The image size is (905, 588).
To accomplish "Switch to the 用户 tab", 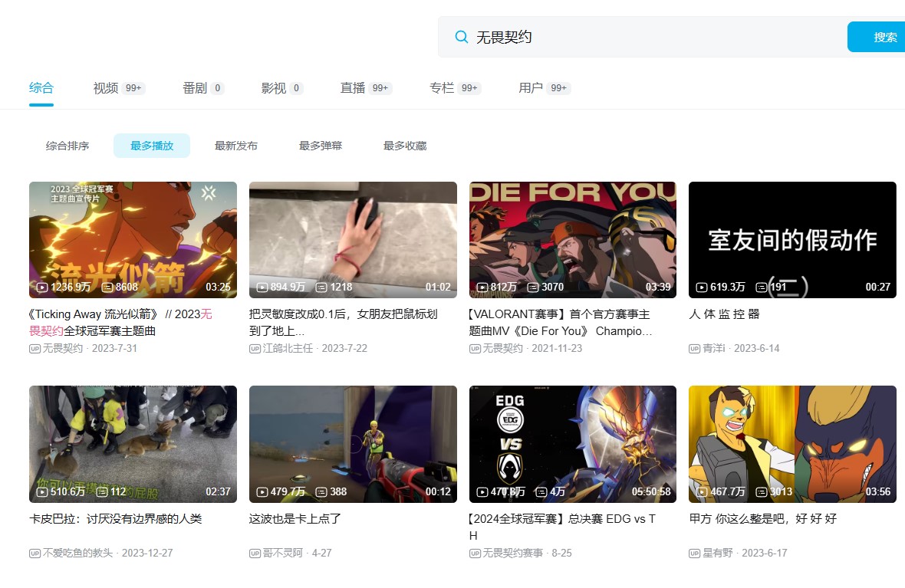I will [x=545, y=87].
